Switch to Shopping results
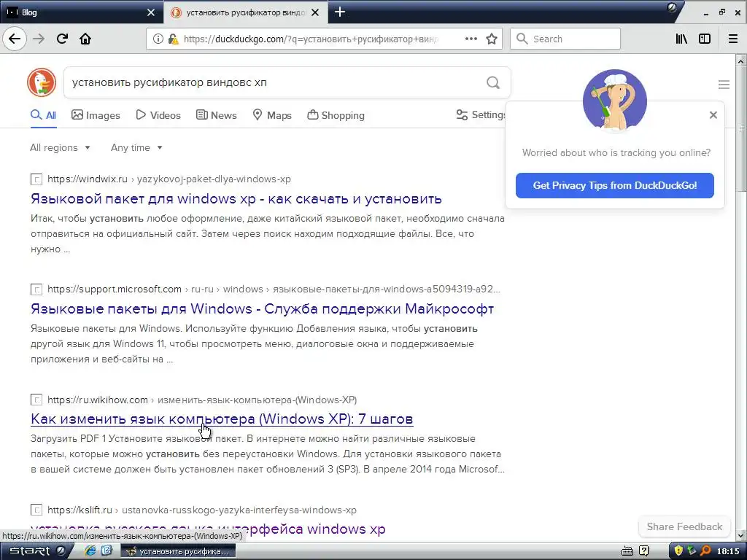 (x=336, y=115)
